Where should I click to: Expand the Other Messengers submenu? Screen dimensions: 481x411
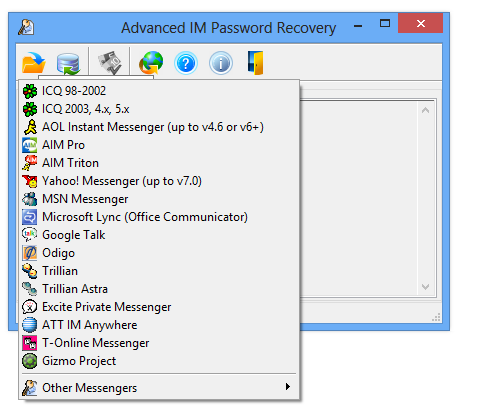(159, 387)
